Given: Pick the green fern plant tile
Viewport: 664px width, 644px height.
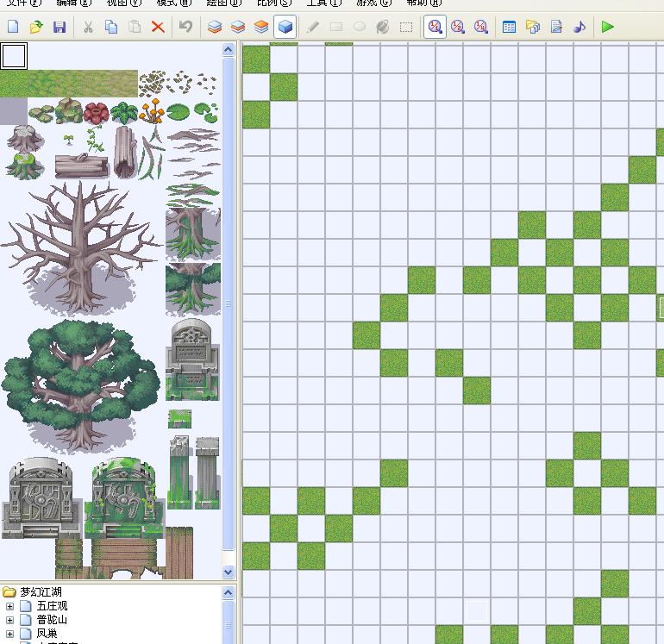Looking at the screenshot, I should 124,112.
